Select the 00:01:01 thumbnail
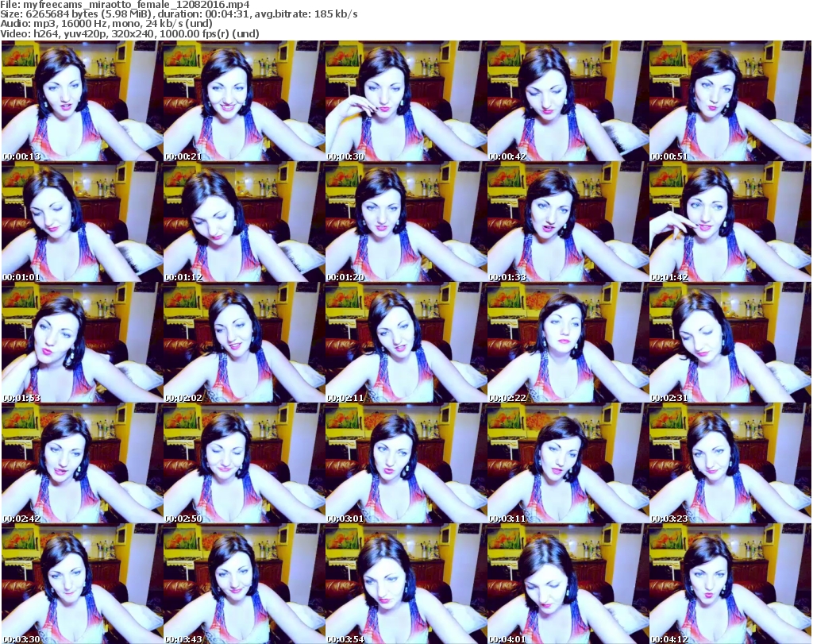Viewport: 813px width, 644px height. click(x=83, y=222)
